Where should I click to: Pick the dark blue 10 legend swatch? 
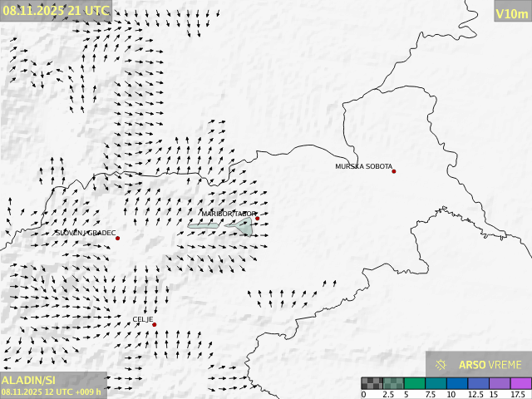point(456,383)
